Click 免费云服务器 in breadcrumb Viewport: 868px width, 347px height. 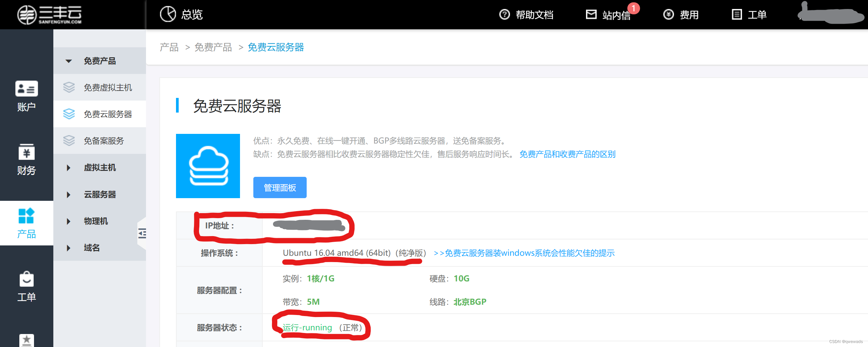pos(276,47)
